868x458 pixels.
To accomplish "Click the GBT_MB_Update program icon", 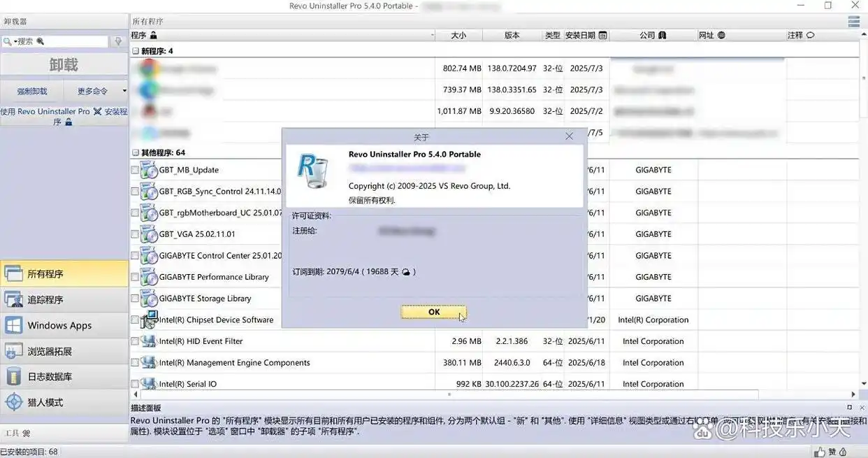I will click(149, 170).
